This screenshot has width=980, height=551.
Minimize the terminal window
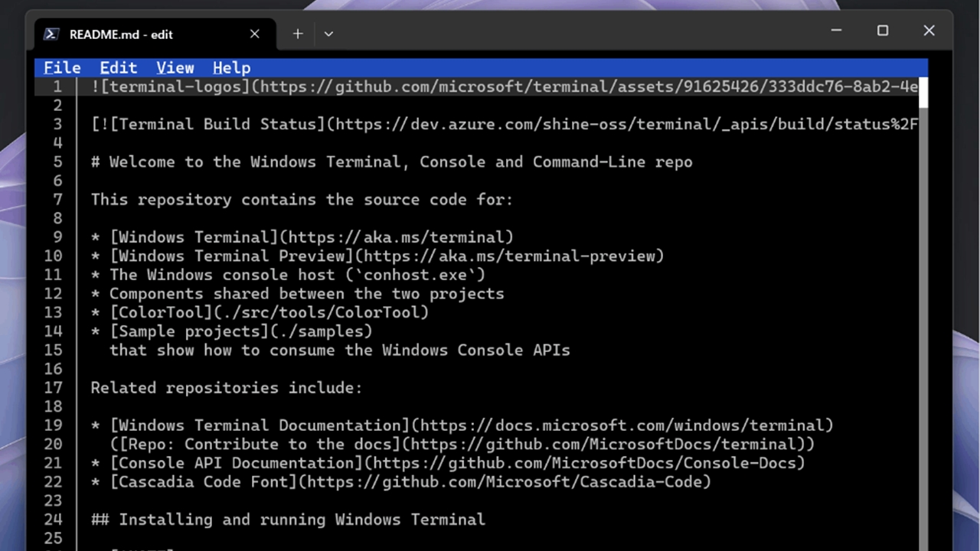tap(836, 31)
